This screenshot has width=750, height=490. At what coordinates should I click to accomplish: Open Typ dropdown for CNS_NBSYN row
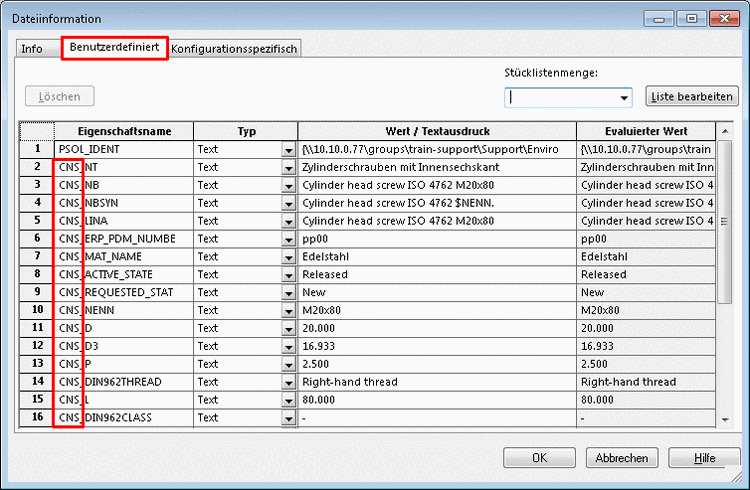(288, 203)
